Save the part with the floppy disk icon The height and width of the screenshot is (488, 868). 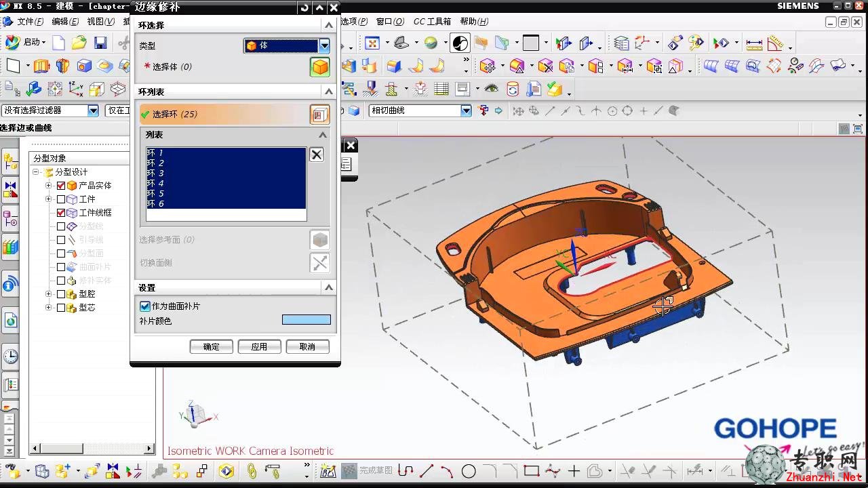click(x=100, y=43)
